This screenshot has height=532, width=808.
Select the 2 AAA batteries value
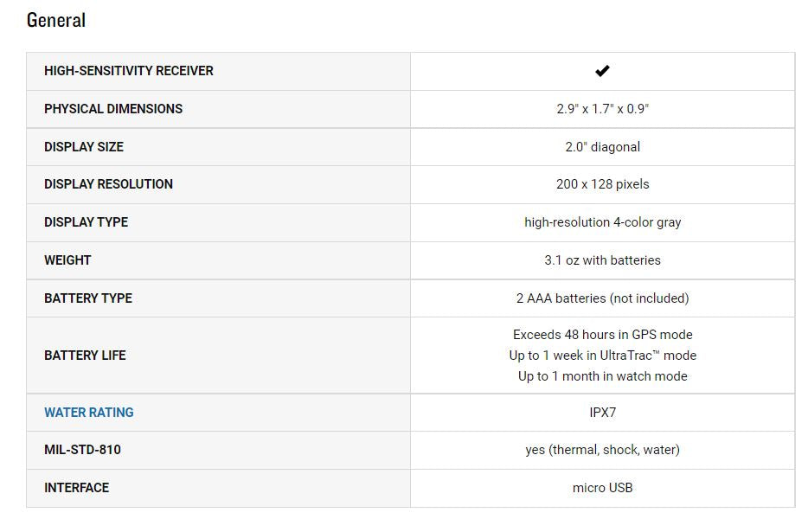(x=602, y=298)
